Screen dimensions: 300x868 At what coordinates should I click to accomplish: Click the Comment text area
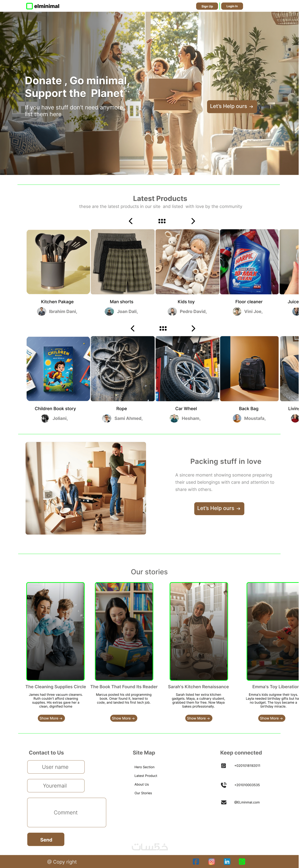click(67, 812)
